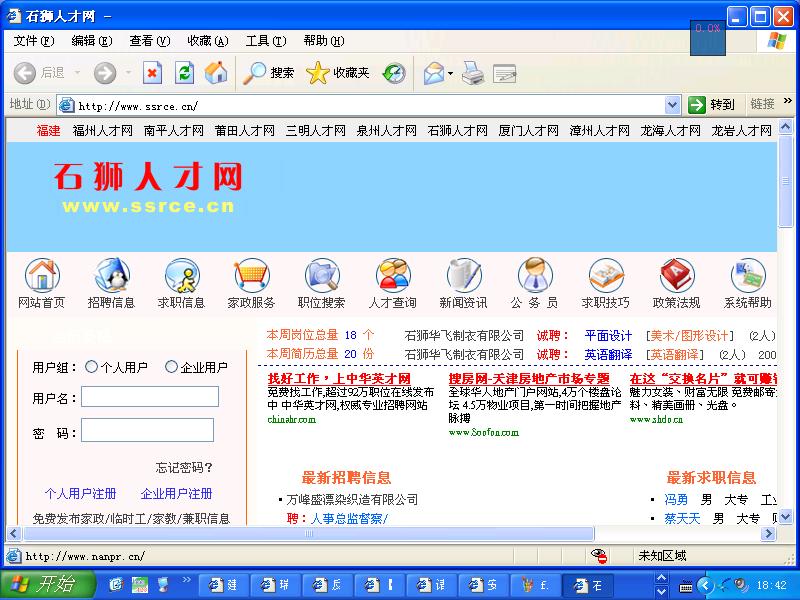Open 职位搜索 folder magnifier icon
The width and height of the screenshot is (800, 600).
(x=322, y=276)
